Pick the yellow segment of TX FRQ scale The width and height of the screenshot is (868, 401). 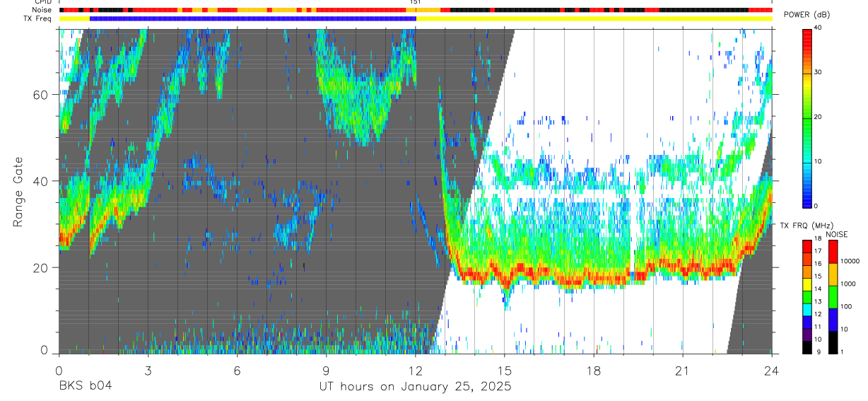(807, 284)
